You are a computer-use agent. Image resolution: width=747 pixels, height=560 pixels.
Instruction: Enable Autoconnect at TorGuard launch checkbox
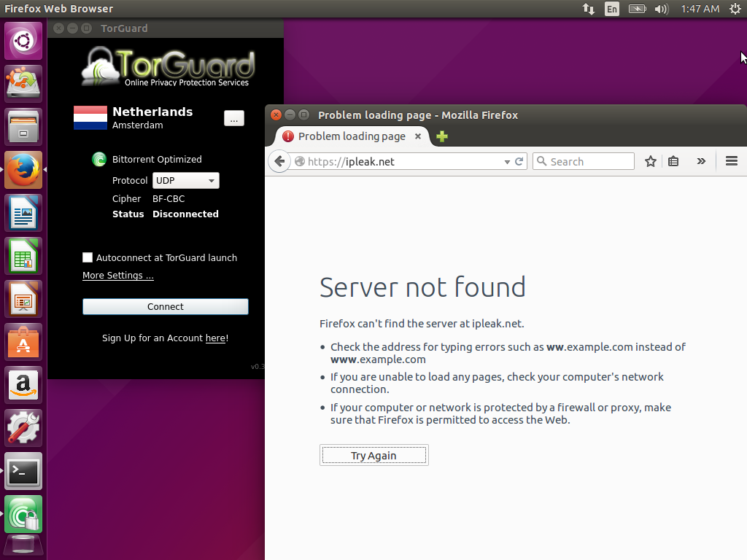(88, 257)
